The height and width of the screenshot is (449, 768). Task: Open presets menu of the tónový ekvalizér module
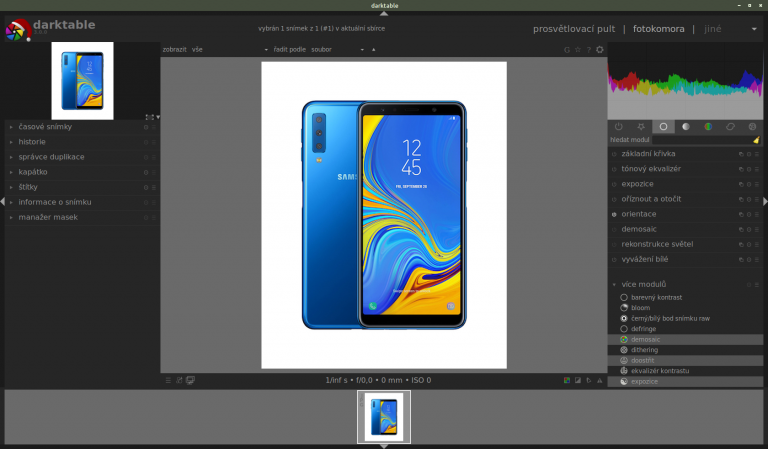tap(757, 170)
